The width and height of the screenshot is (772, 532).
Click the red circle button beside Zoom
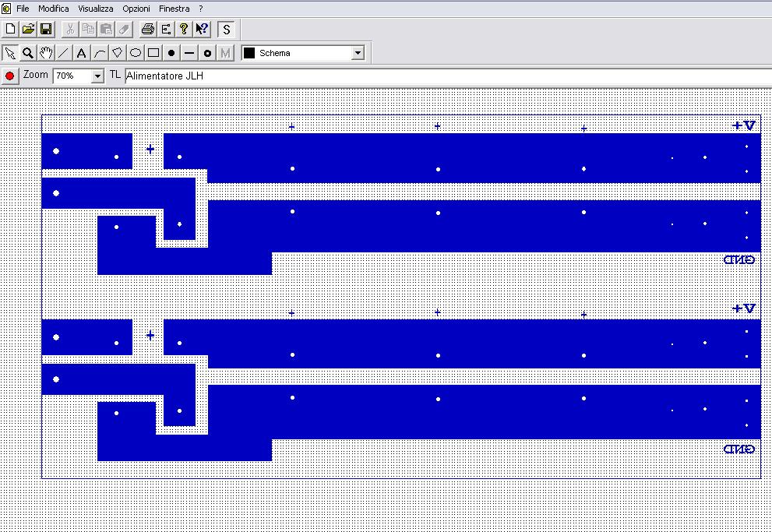coord(9,76)
